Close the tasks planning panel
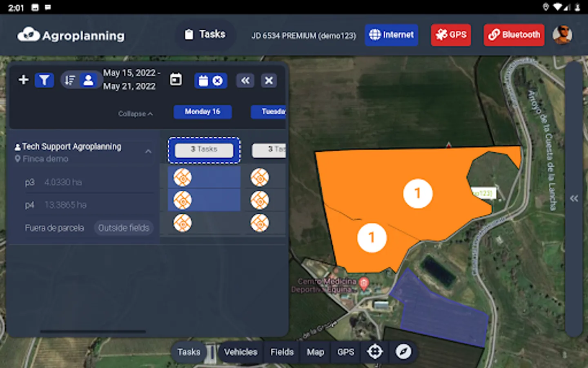This screenshot has height=368, width=588. click(269, 81)
